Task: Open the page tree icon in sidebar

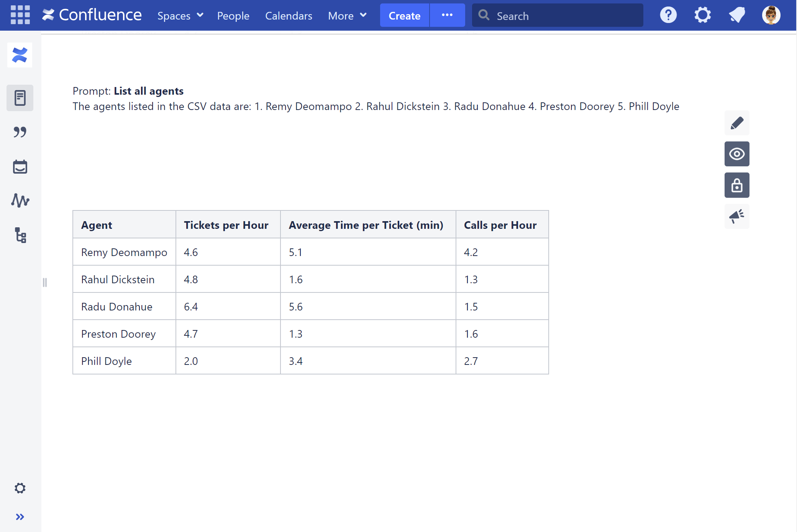Action: click(x=20, y=235)
